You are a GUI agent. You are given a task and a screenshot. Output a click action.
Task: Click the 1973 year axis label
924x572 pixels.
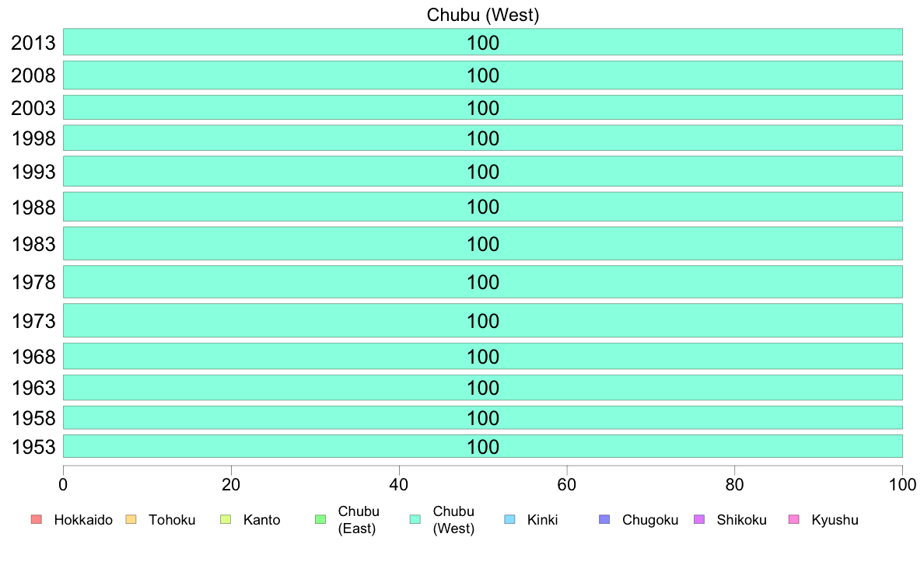33,321
